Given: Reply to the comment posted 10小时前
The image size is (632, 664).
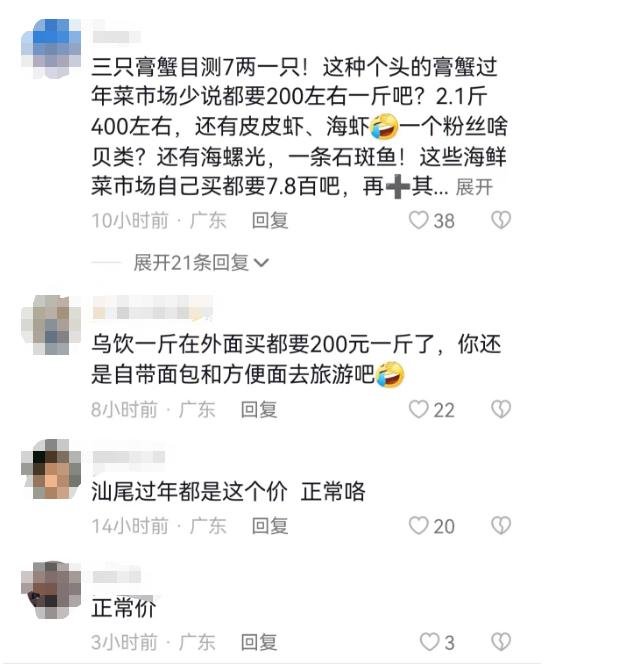Looking at the screenshot, I should (270, 221).
